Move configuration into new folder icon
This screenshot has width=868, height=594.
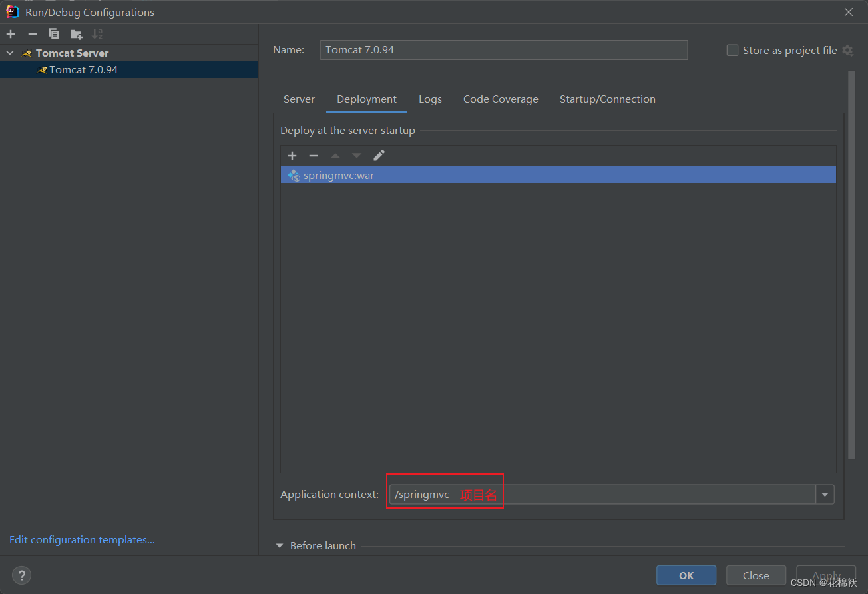click(76, 34)
